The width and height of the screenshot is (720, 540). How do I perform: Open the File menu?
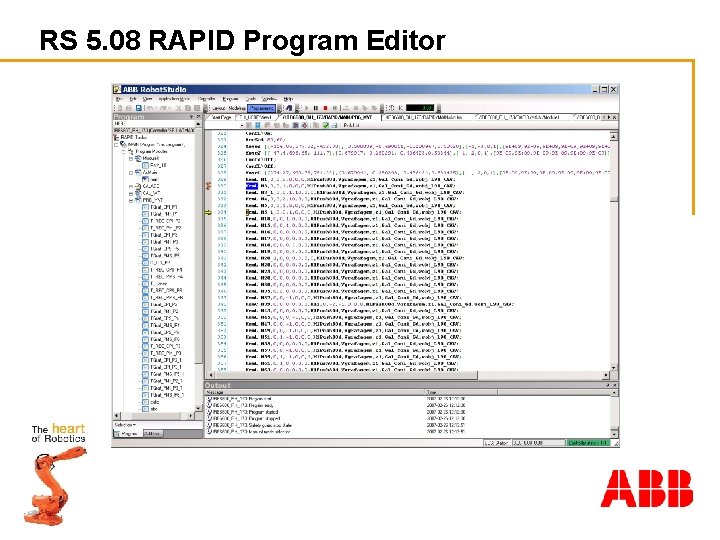(119, 99)
